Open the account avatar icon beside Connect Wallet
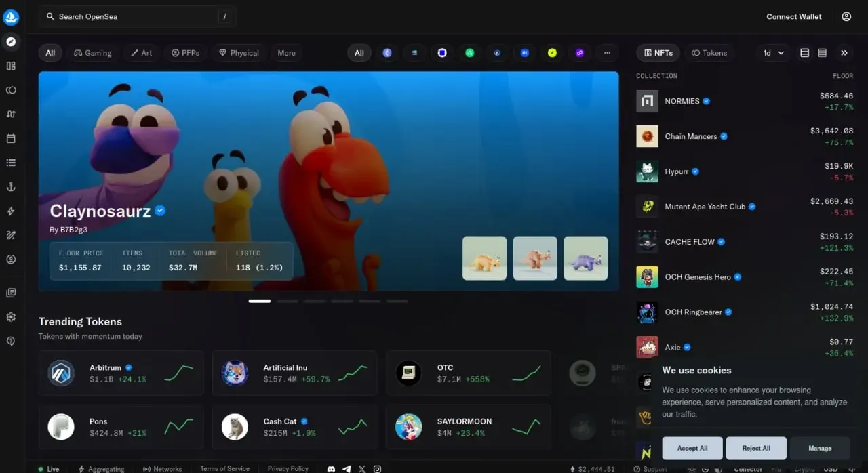The image size is (868, 473). pyautogui.click(x=846, y=16)
